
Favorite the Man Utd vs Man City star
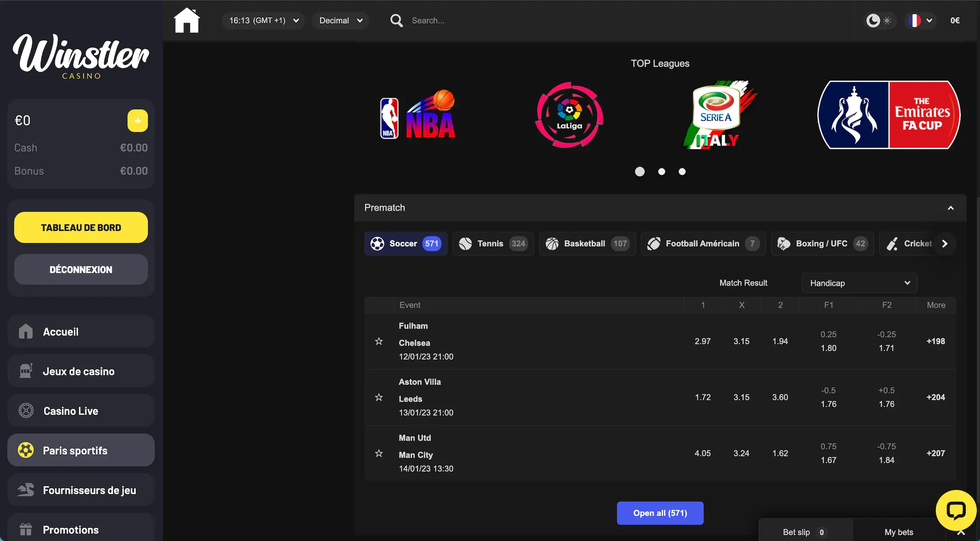coord(379,453)
